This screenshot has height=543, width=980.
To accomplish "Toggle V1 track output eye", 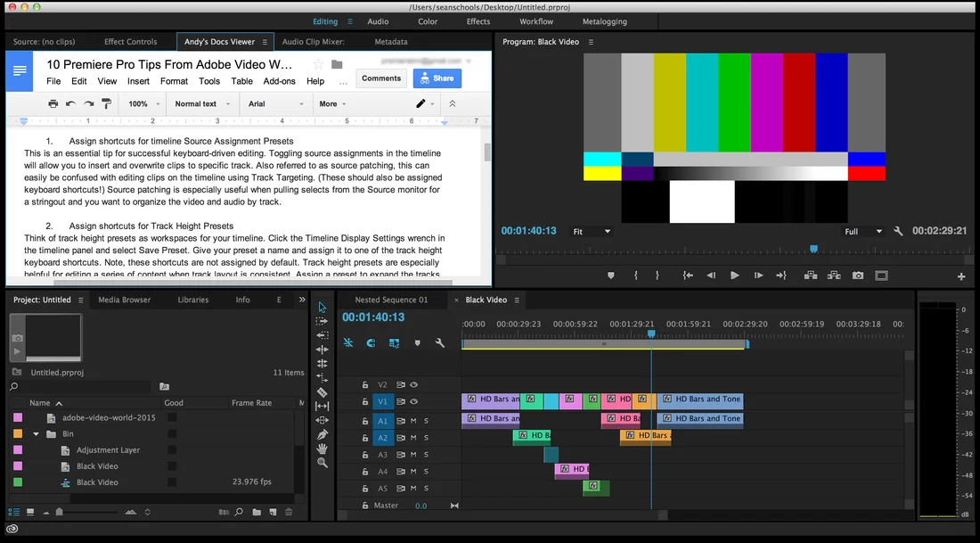I will (413, 401).
